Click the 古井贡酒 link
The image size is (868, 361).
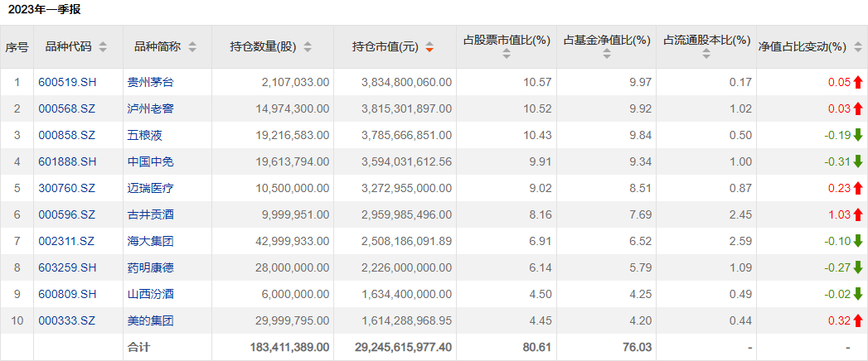pyautogui.click(x=151, y=215)
